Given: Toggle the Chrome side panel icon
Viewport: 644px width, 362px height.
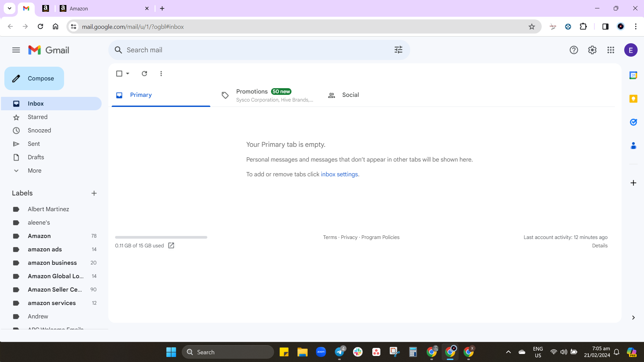Looking at the screenshot, I should point(605,26).
